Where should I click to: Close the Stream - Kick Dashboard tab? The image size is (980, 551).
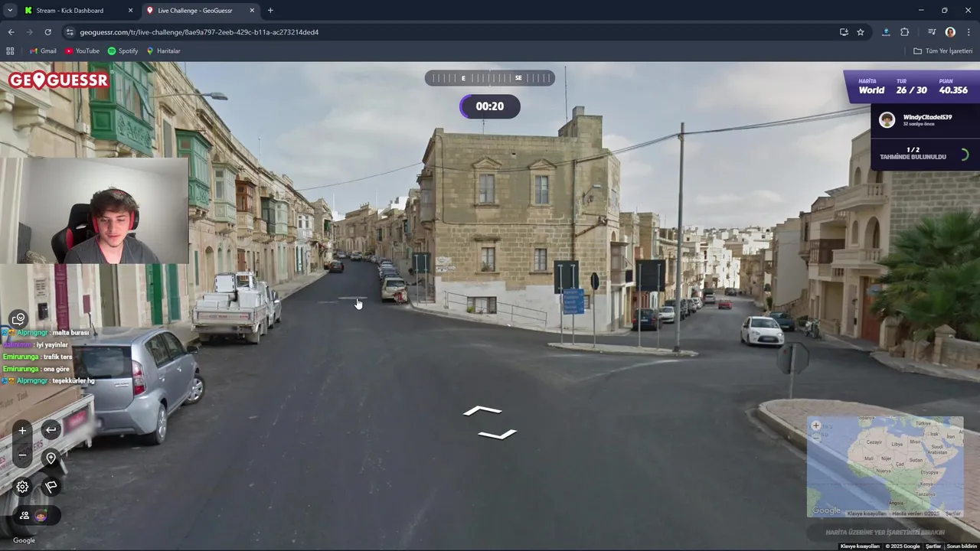point(130,11)
